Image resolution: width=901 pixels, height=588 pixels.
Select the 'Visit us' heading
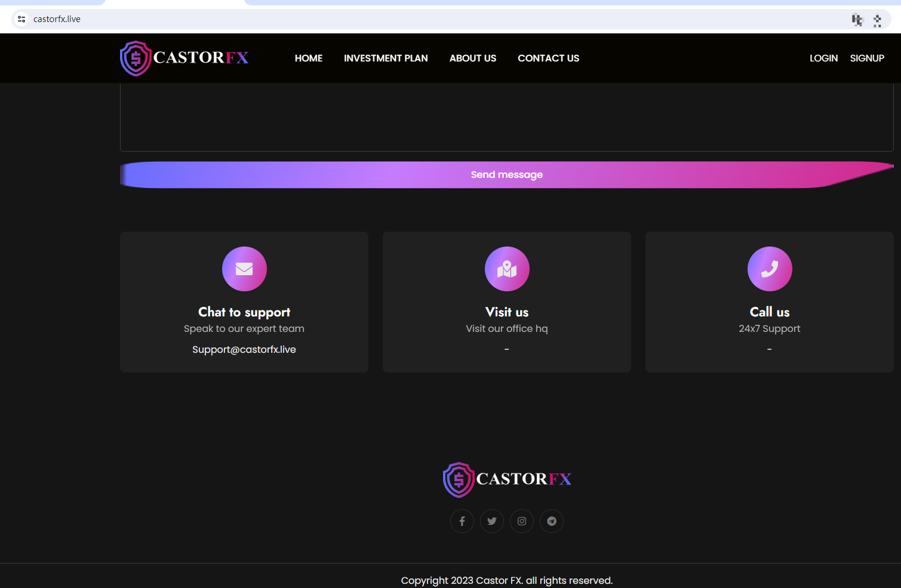[507, 312]
